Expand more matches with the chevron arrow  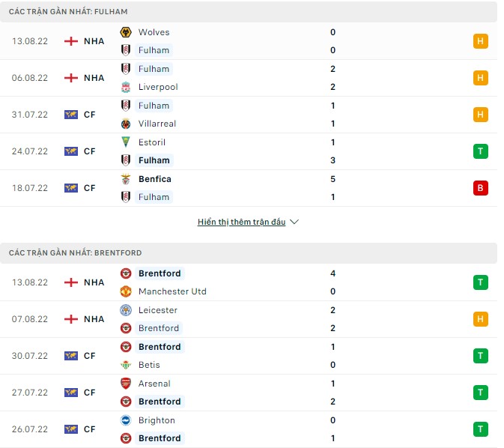[x=294, y=223]
